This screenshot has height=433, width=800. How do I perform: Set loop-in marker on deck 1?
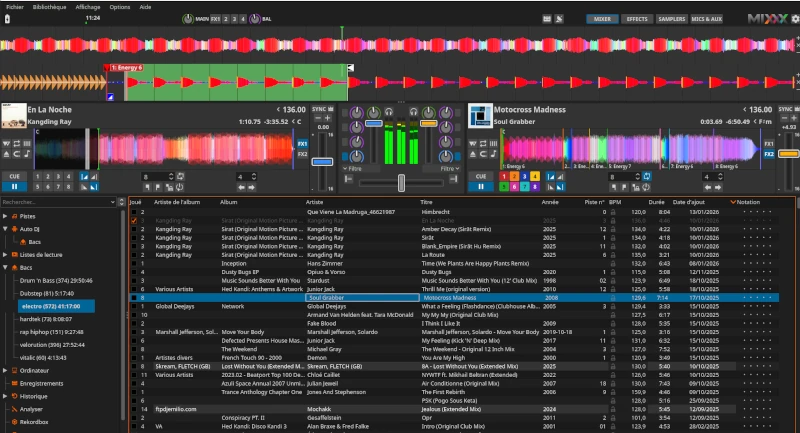click(x=148, y=187)
